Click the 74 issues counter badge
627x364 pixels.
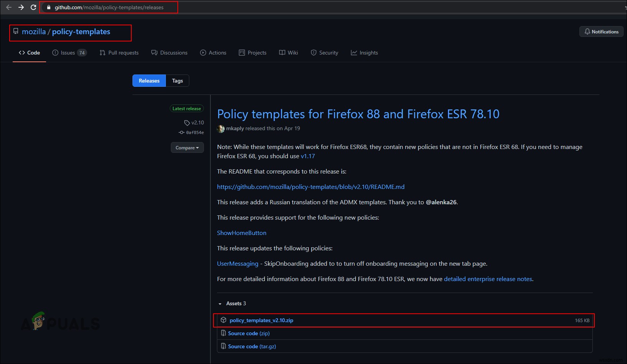click(82, 53)
